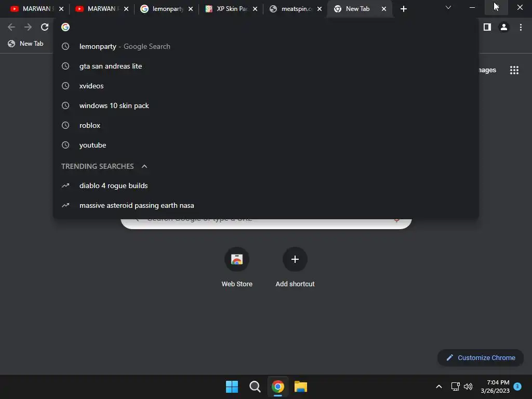Close the meatspin tab
532x399 pixels.
pos(320,9)
